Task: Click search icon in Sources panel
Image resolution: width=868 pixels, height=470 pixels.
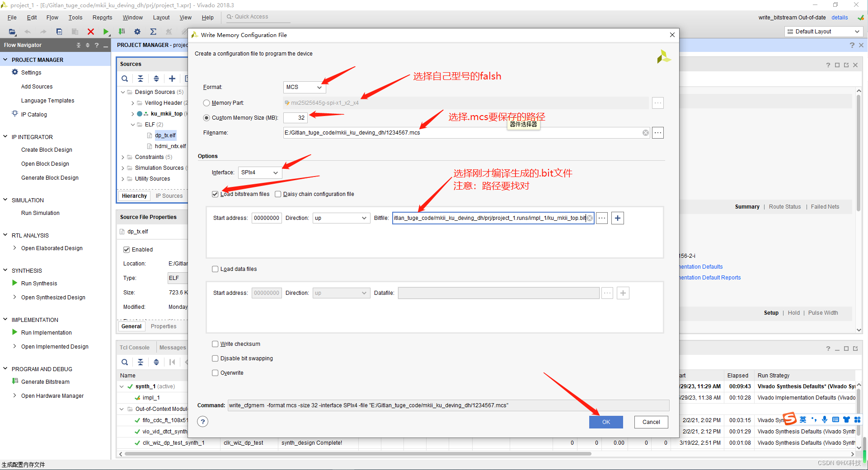Action: tap(125, 79)
